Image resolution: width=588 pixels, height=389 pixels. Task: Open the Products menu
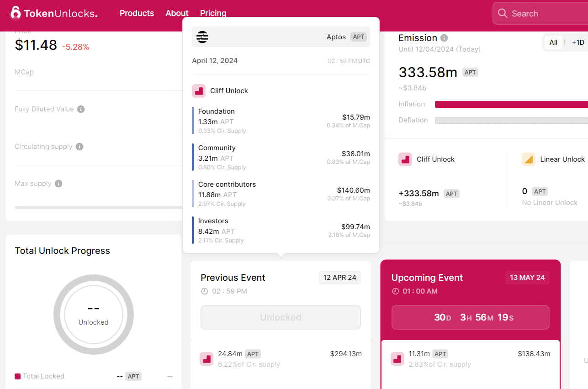[x=137, y=13]
